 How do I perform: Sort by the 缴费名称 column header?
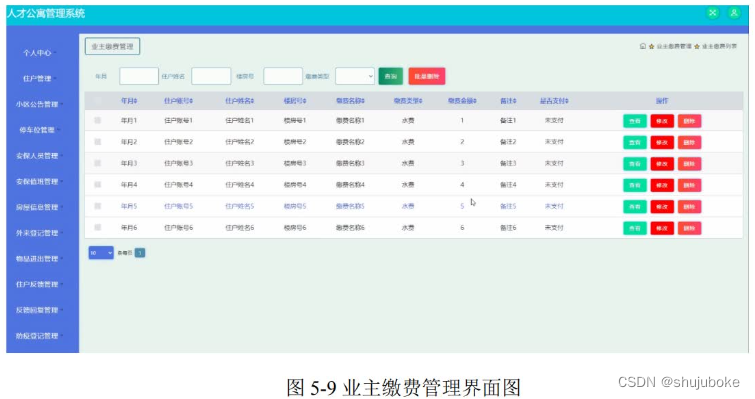(350, 101)
